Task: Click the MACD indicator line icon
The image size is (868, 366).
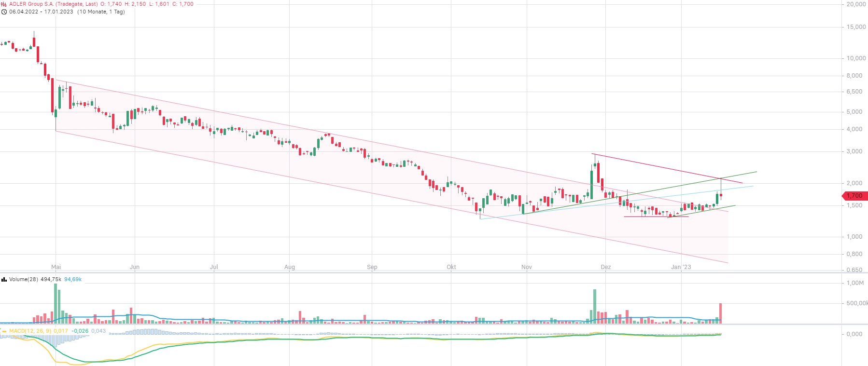Action: pos(4,331)
